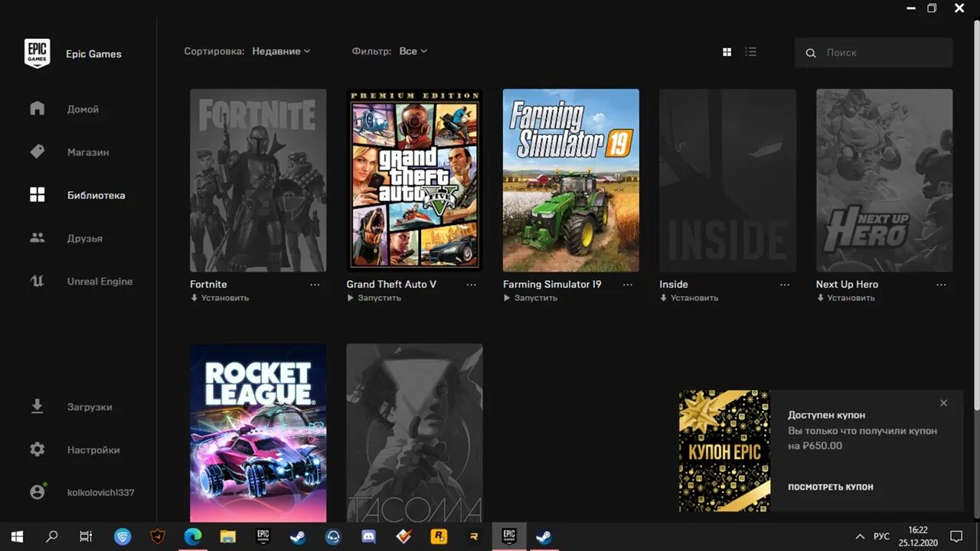Click the Next Up Hero title
Viewport: 980px width, 551px height.
[x=847, y=284]
